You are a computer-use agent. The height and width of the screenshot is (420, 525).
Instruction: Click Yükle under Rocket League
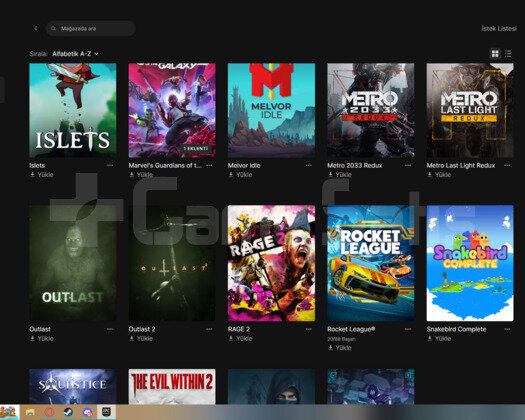[340, 348]
